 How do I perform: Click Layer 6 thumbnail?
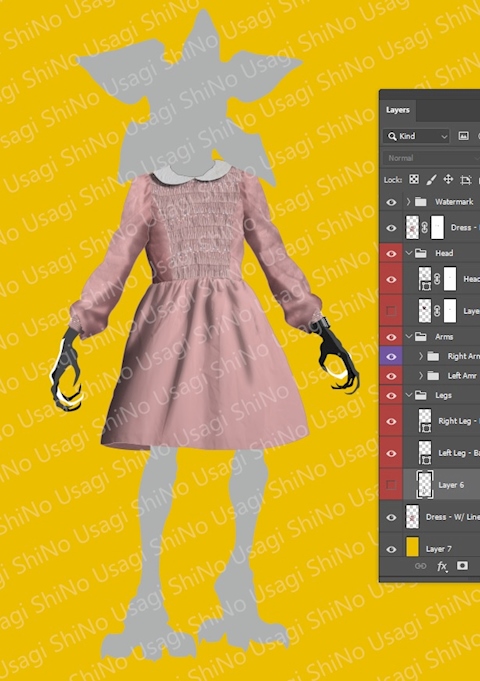coord(425,485)
